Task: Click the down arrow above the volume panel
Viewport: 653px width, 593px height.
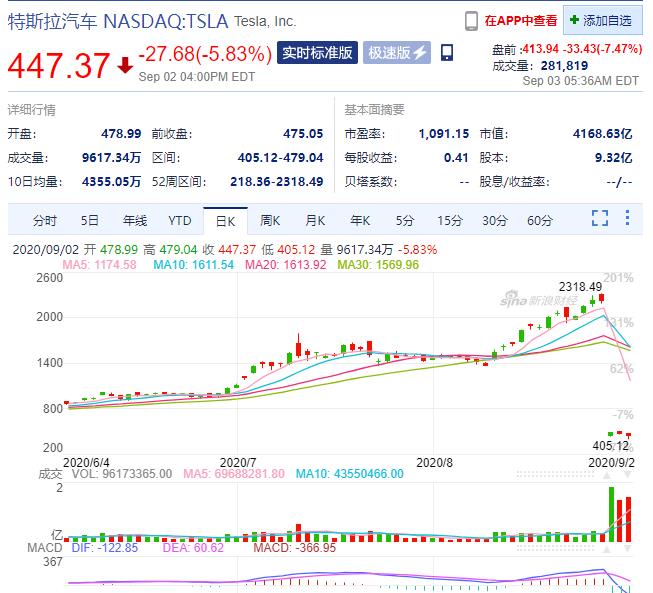Action: tap(627, 475)
